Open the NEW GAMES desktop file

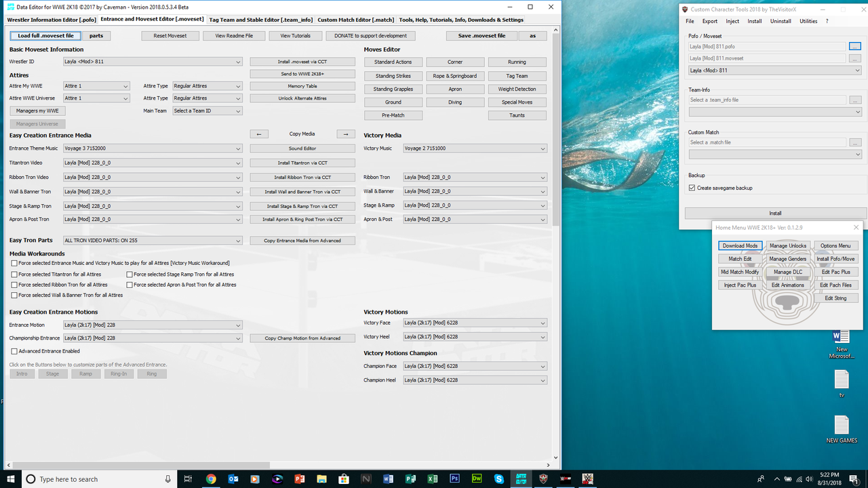[x=841, y=429]
